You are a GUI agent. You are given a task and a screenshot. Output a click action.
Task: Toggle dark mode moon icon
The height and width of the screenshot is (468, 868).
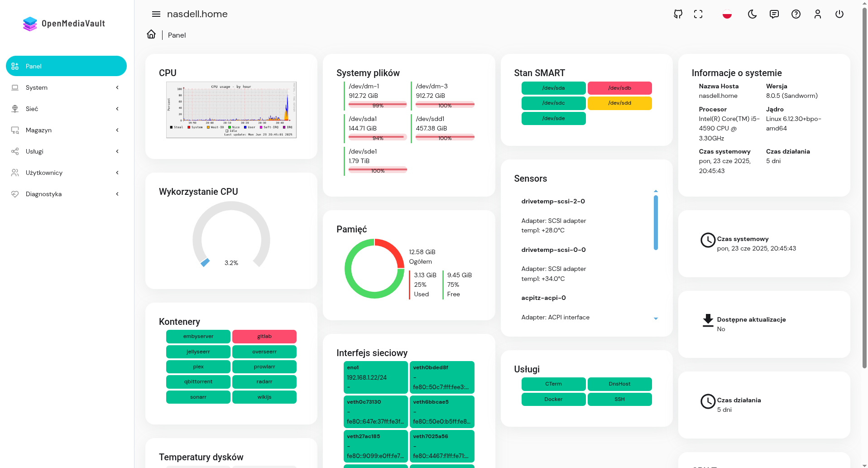point(752,14)
